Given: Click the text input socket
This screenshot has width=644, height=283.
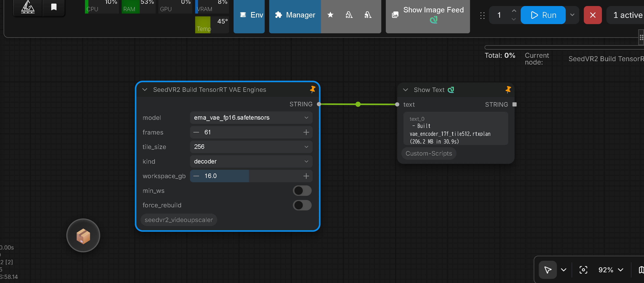Looking at the screenshot, I should pos(397,104).
